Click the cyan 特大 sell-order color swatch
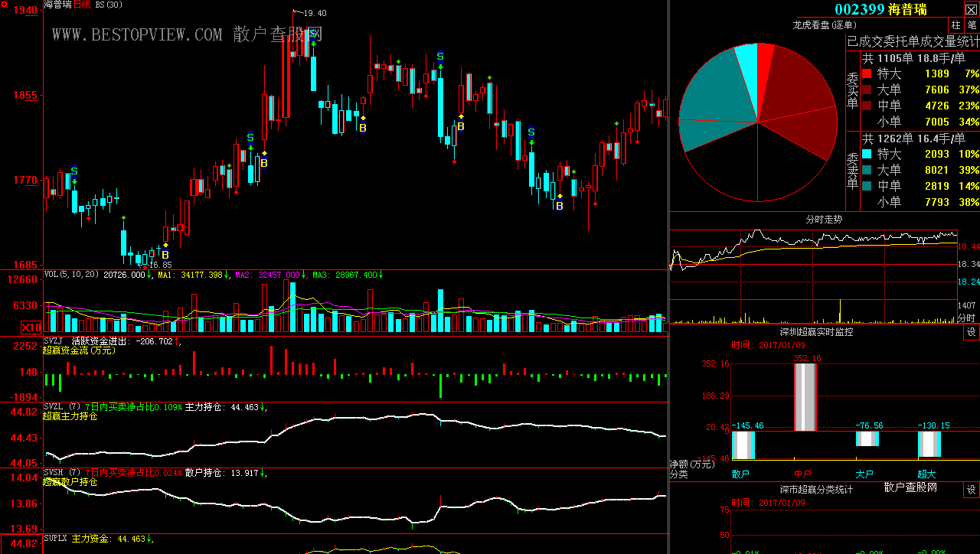Screen dimensions: 980x554 (867, 154)
